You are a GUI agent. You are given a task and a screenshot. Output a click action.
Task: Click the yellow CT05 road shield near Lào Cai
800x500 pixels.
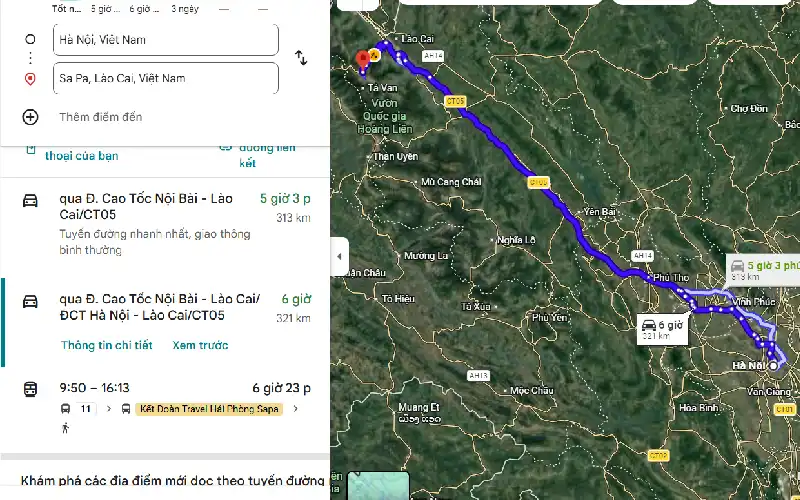455,101
